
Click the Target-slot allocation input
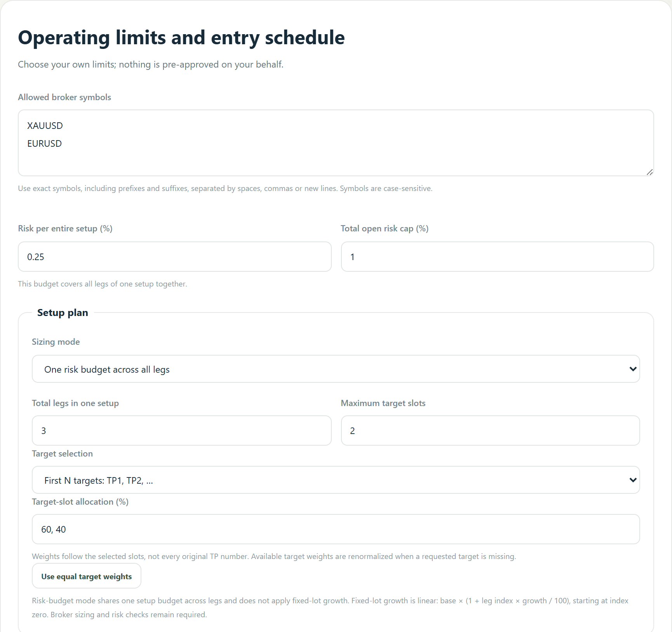click(x=336, y=529)
